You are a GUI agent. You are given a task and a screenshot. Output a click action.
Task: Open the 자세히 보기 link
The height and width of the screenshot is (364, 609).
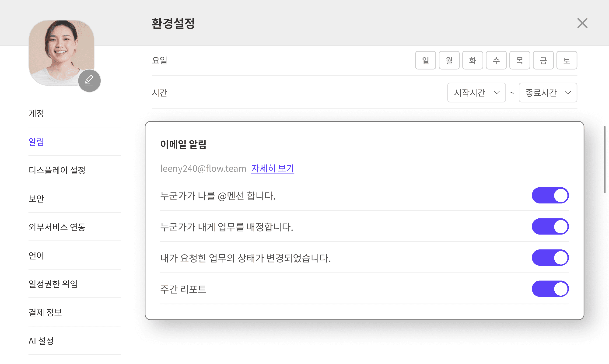pos(273,168)
